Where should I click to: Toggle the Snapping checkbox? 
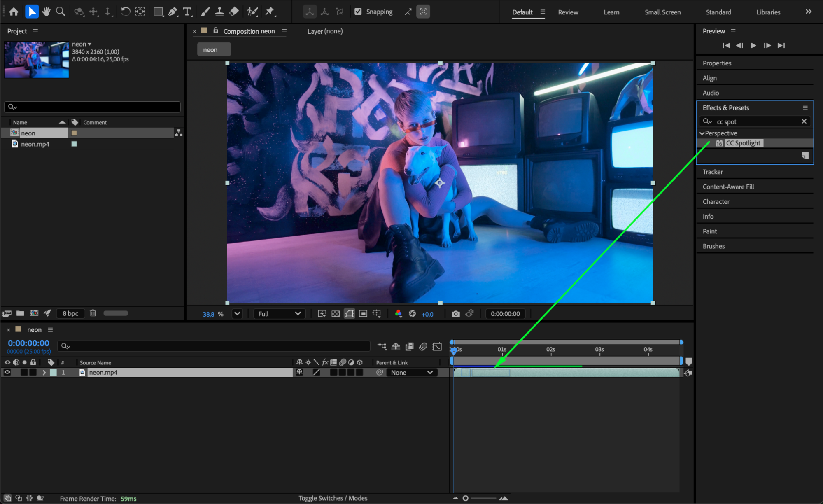358,12
